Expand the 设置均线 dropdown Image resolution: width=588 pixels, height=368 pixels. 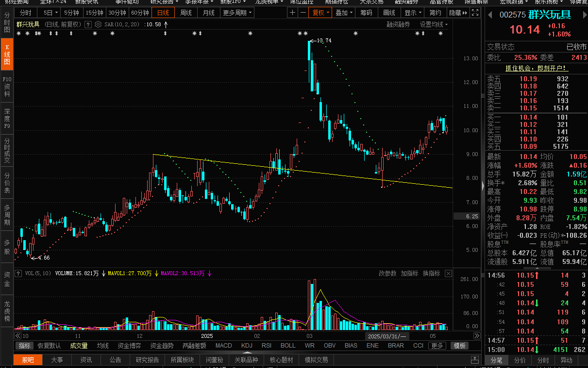click(434, 24)
